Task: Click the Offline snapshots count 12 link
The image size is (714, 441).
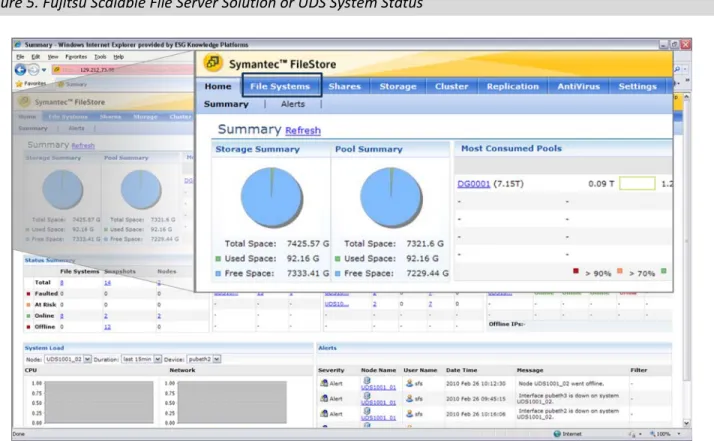Action: click(x=107, y=327)
